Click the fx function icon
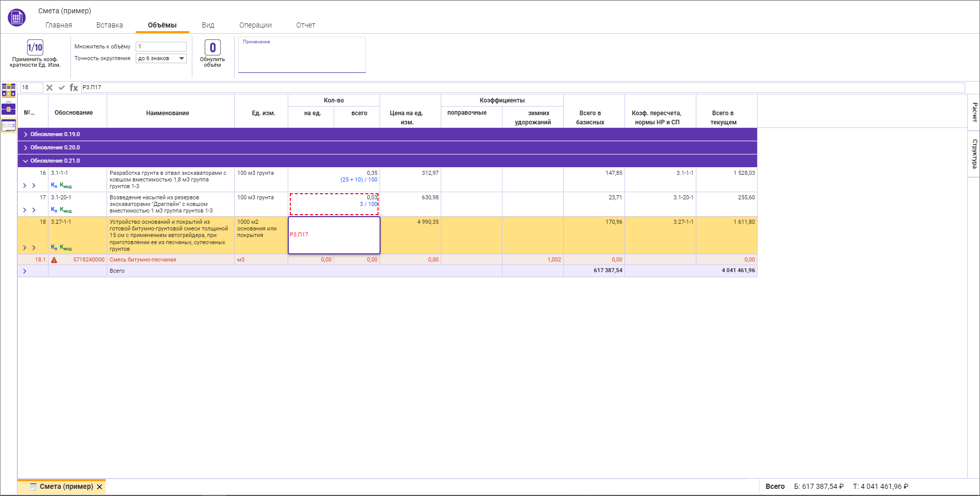980x496 pixels. pyautogui.click(x=74, y=88)
